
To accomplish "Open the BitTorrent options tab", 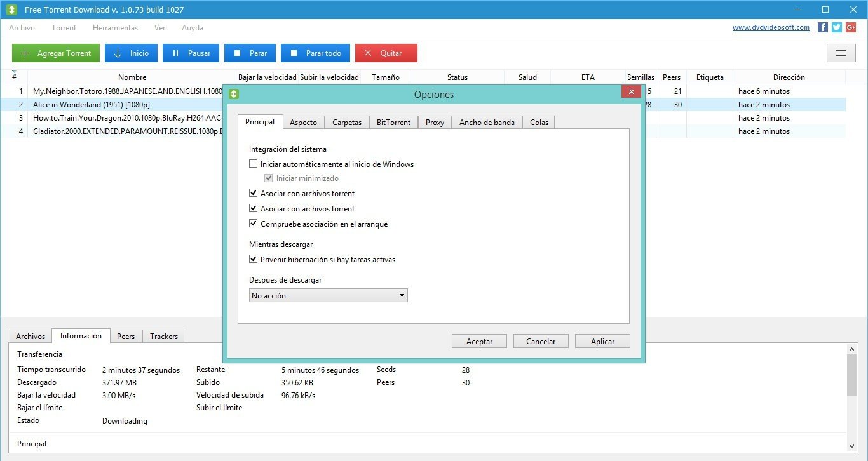I will 393,123.
